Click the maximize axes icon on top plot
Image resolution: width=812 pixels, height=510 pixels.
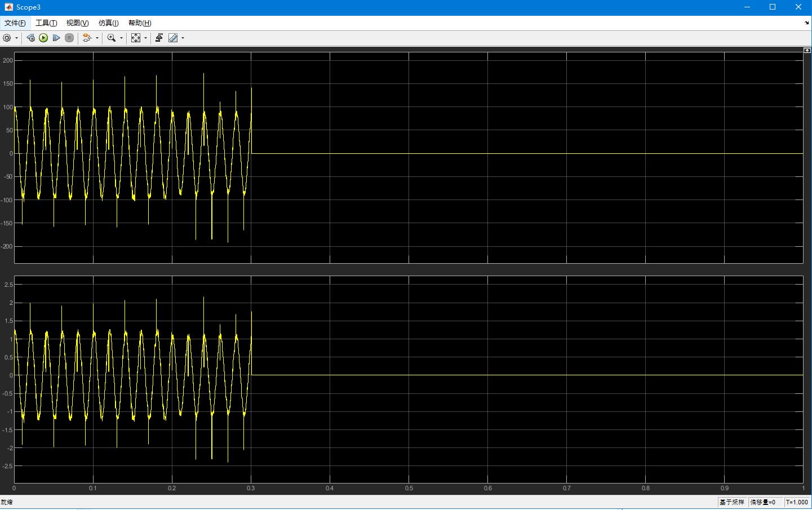click(807, 50)
